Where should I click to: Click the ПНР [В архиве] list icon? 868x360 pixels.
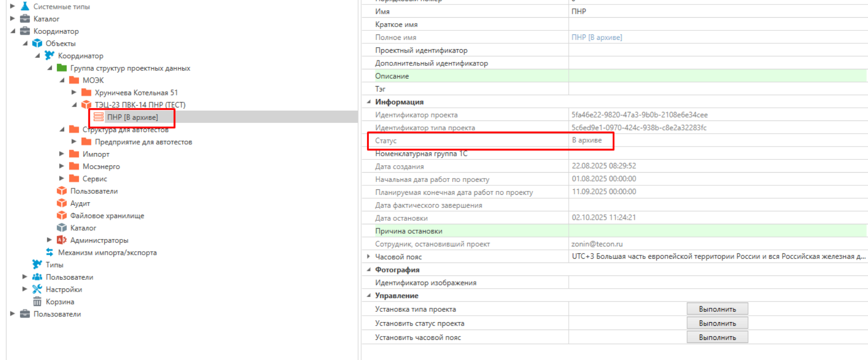pos(99,117)
